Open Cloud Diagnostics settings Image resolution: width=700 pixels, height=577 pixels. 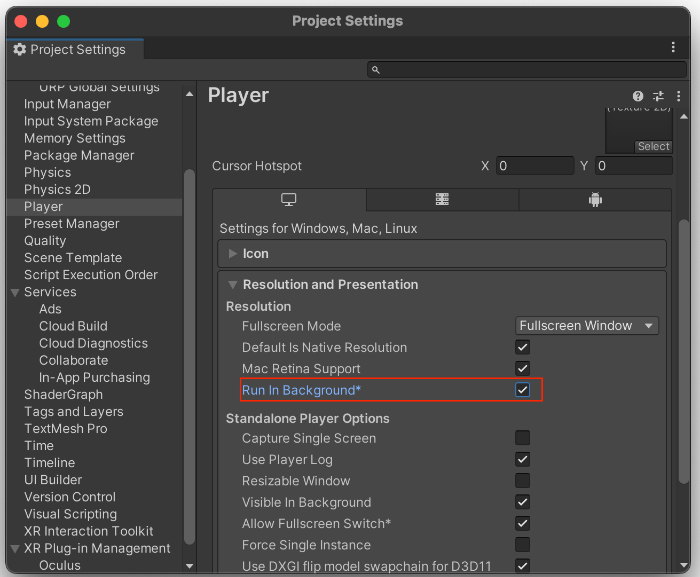[93, 343]
